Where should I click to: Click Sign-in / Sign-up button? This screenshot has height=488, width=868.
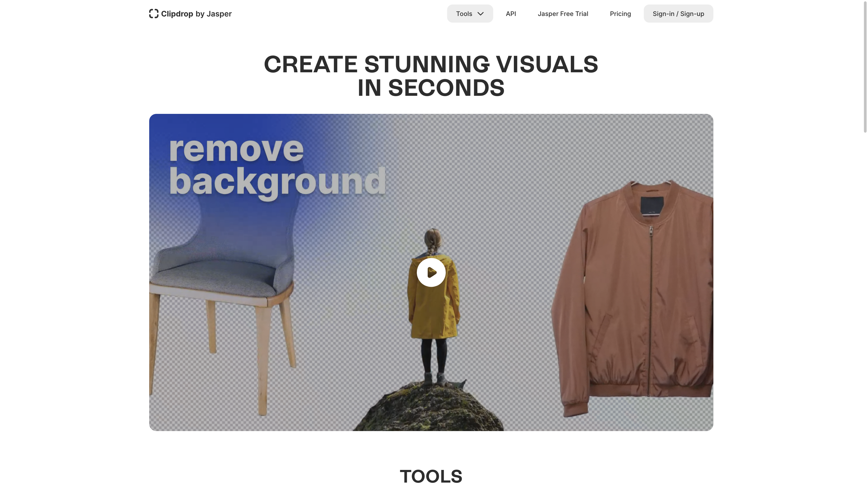tap(678, 14)
